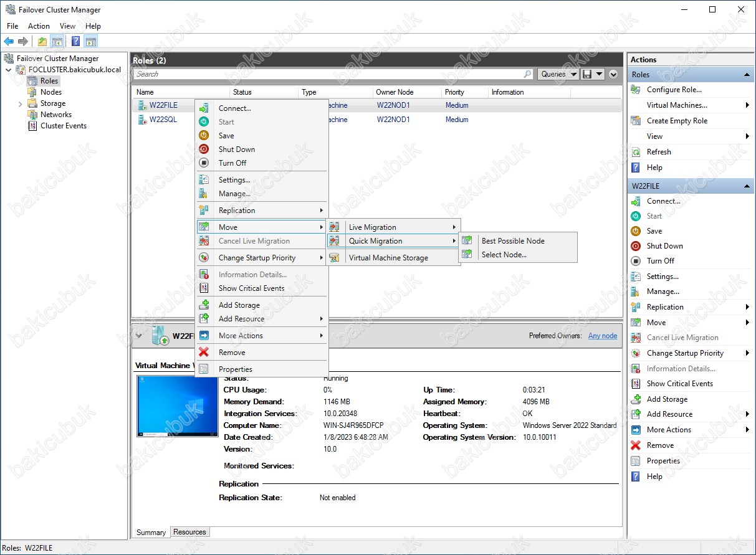
Task: Click the blue Help toolbar icon
Action: pyautogui.click(x=75, y=42)
